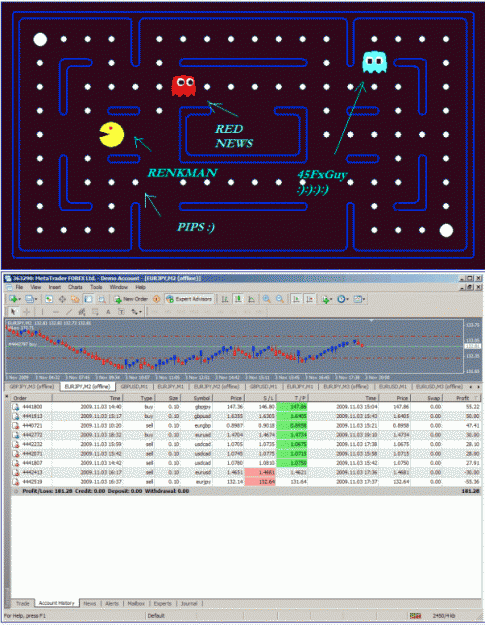Image resolution: width=485 pixels, height=625 pixels.
Task: Switch to the EURUSD,M1 chart tab
Action: click(393, 387)
